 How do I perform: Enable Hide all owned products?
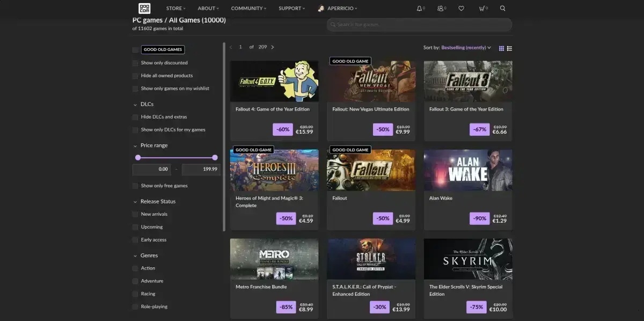point(135,76)
